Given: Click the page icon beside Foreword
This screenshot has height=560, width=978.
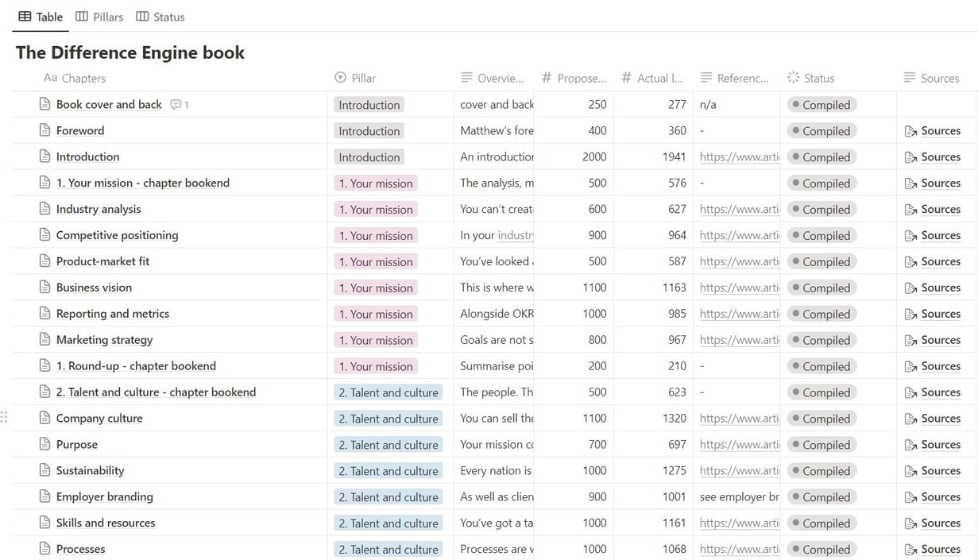Looking at the screenshot, I should click(45, 130).
